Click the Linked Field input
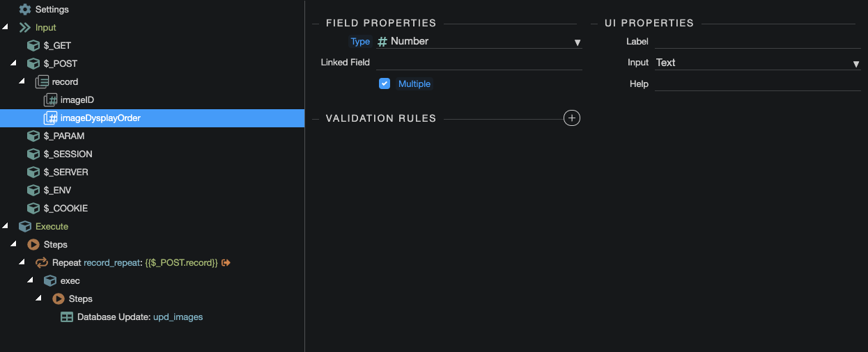This screenshot has height=352, width=868. 479,63
